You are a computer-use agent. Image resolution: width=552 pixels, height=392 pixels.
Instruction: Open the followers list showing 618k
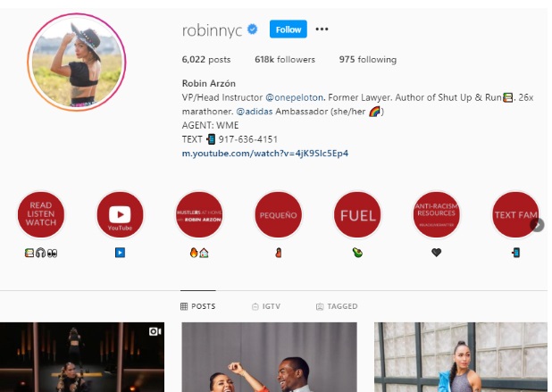point(285,60)
